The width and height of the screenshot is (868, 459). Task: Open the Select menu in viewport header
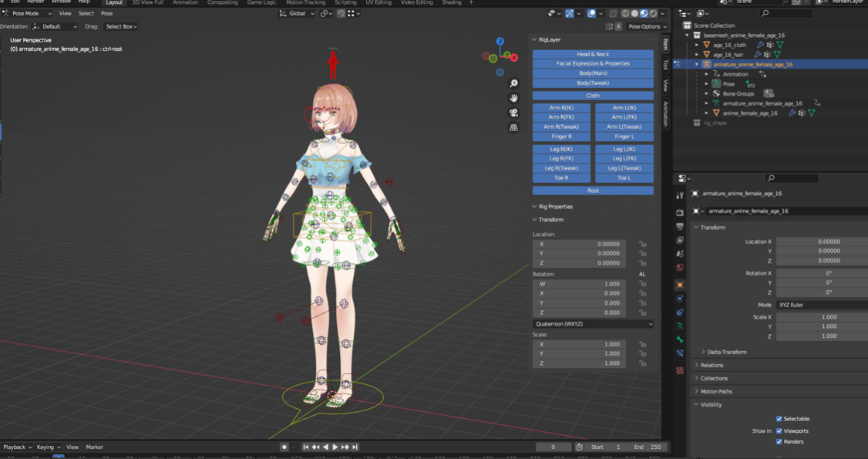coord(86,13)
